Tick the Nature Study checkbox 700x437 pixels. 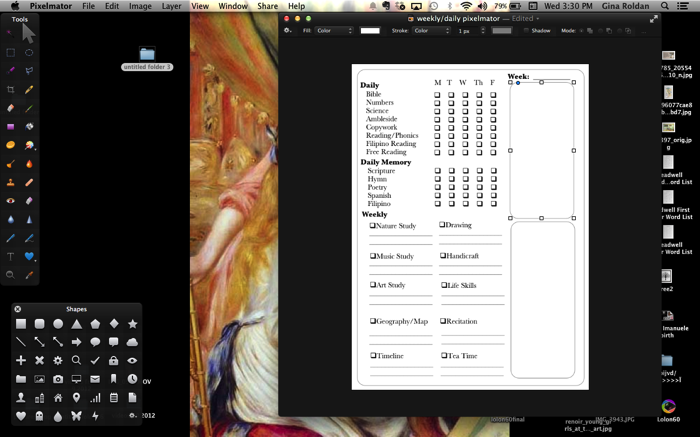(373, 226)
